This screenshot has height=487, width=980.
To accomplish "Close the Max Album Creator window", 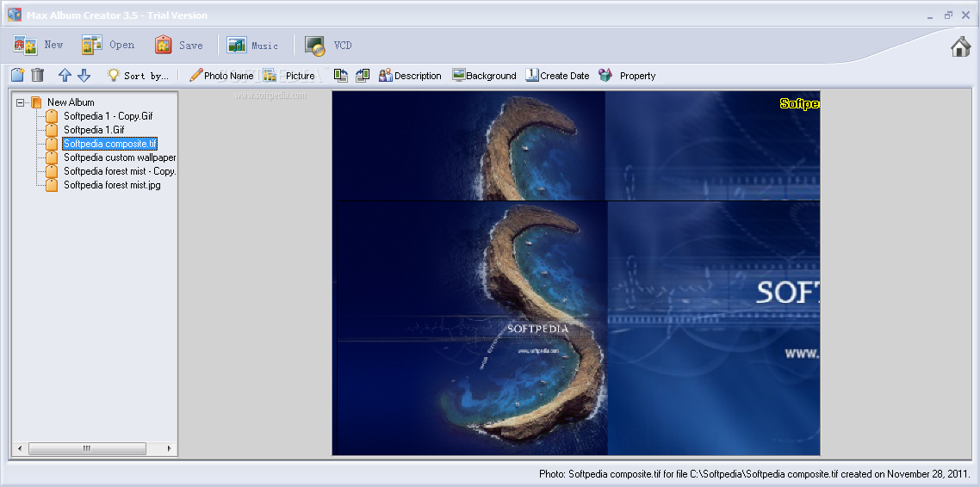I will 965,15.
